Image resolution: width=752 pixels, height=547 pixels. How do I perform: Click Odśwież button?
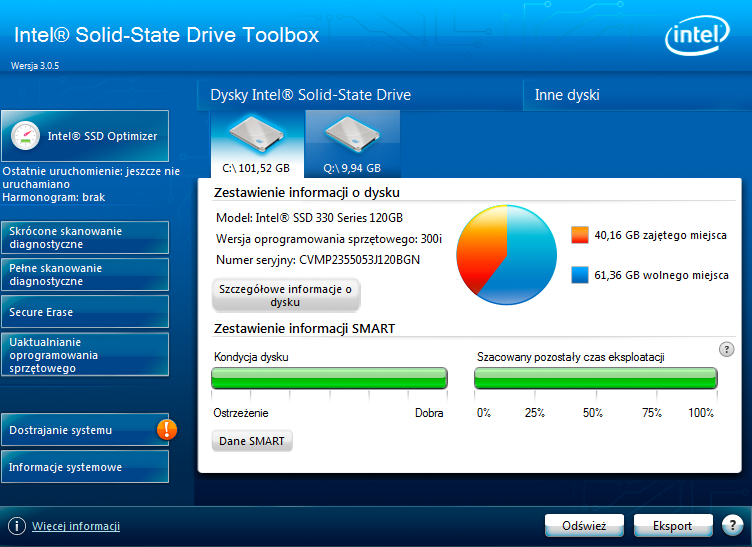[x=584, y=526]
